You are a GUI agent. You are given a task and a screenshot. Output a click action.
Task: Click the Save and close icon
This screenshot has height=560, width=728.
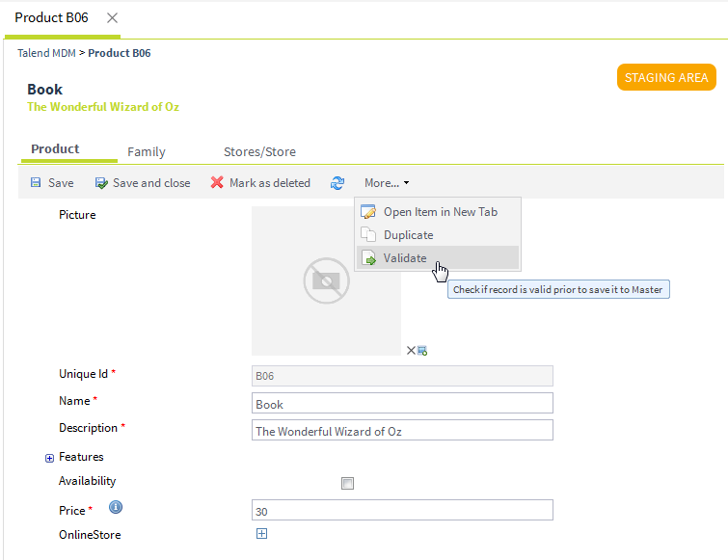(x=101, y=183)
